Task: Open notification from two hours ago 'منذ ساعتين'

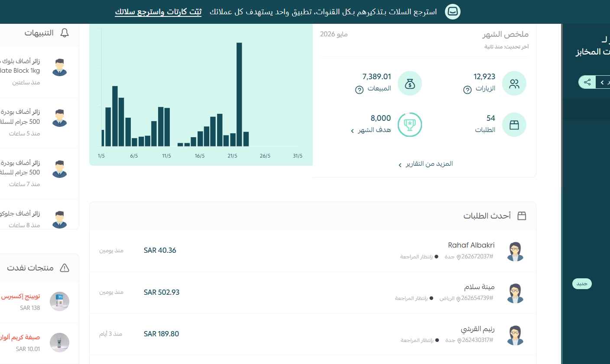Action: 39,72
